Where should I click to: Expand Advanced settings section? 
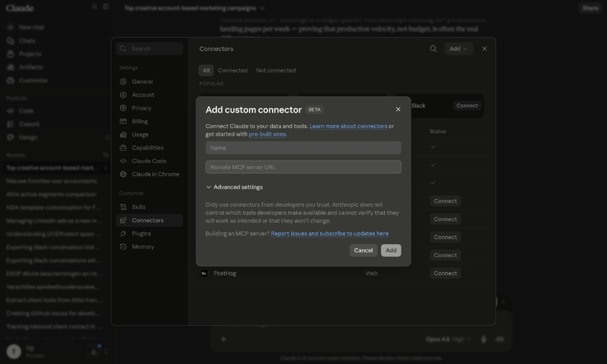pyautogui.click(x=234, y=187)
